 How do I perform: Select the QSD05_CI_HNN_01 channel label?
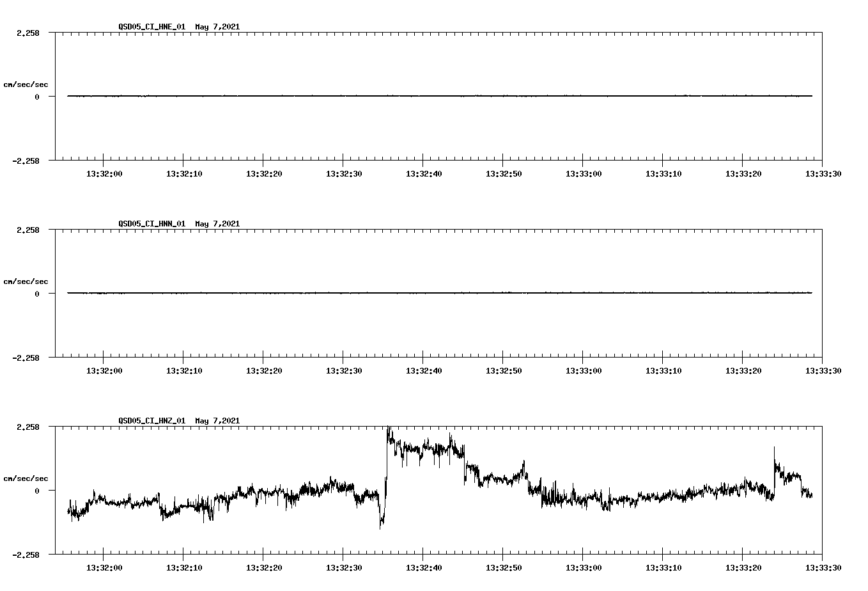click(151, 223)
